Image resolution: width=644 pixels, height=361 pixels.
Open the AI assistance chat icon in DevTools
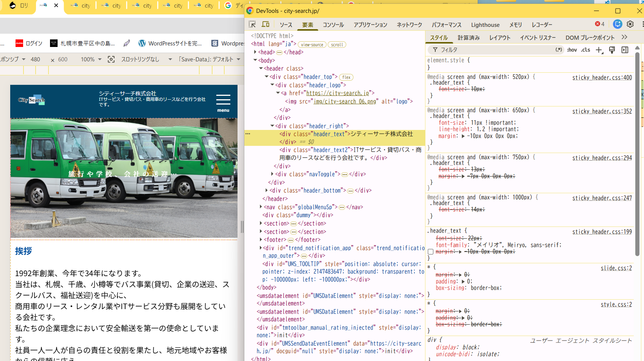coord(617,24)
